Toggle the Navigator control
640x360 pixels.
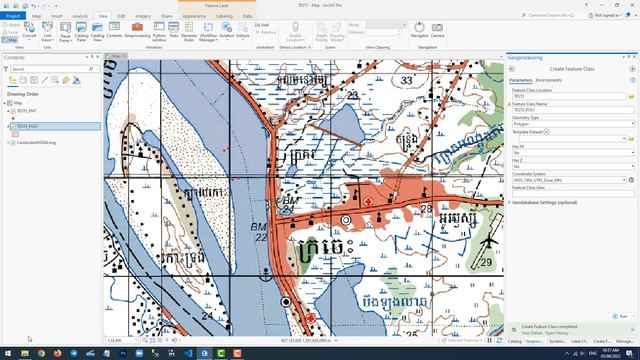coord(419,30)
